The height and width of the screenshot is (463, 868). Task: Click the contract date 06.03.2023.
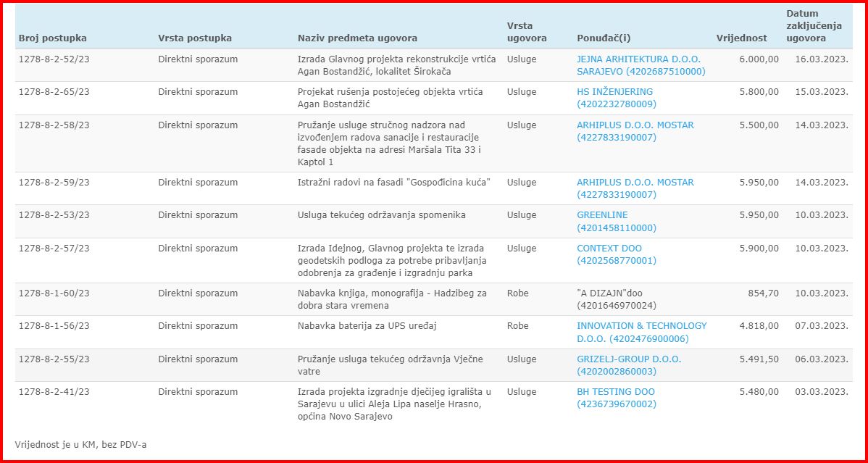822,359
